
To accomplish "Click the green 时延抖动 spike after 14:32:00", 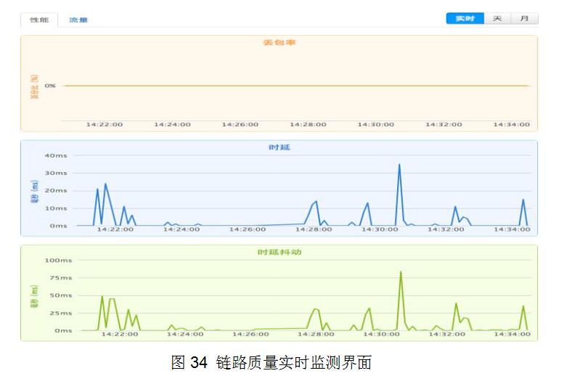I will click(x=456, y=304).
